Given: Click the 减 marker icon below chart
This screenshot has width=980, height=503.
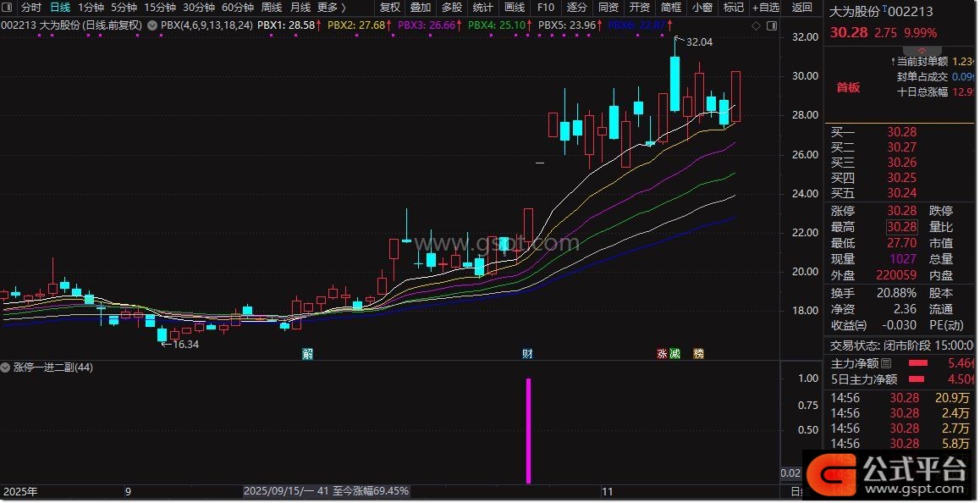Looking at the screenshot, I should [x=674, y=353].
